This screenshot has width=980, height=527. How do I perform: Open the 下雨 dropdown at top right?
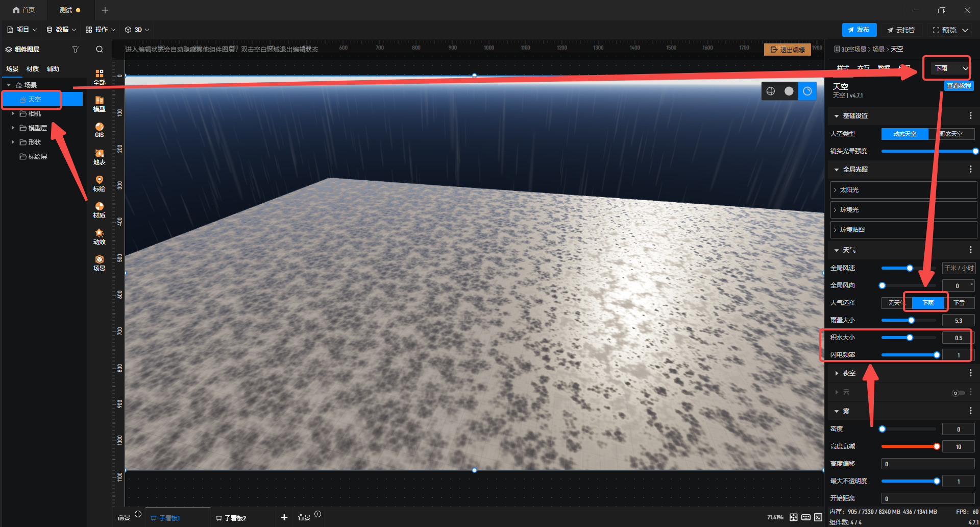pyautogui.click(x=950, y=68)
